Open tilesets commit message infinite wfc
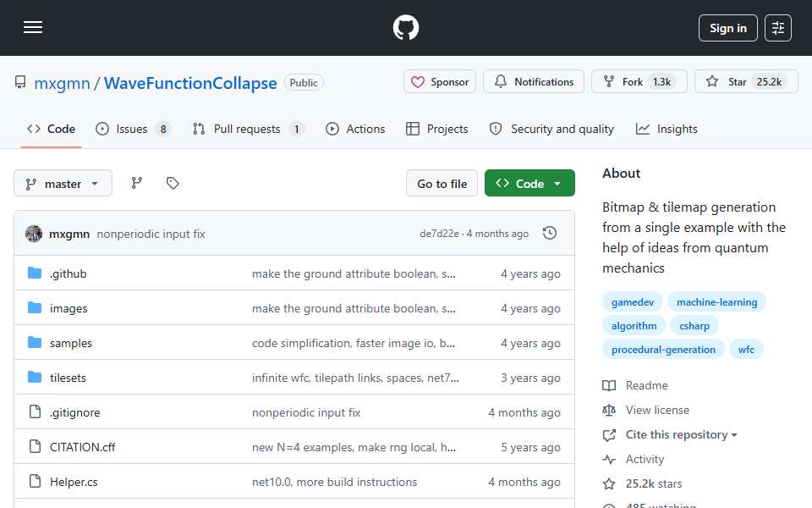The height and width of the screenshot is (508, 812). [355, 378]
